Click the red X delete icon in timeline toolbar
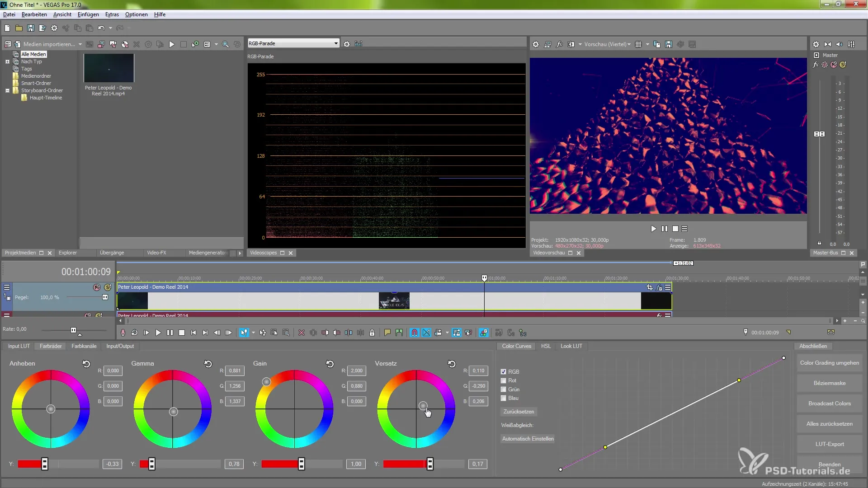868x488 pixels. 302,333
